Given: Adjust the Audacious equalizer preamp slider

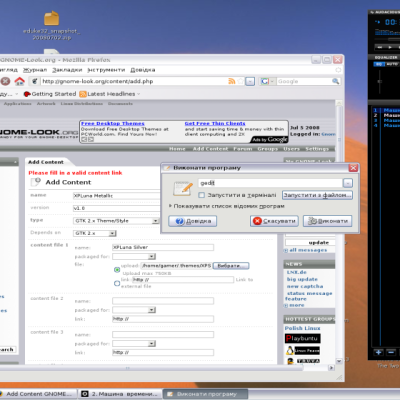Looking at the screenshot, I should pyautogui.click(x=379, y=82).
